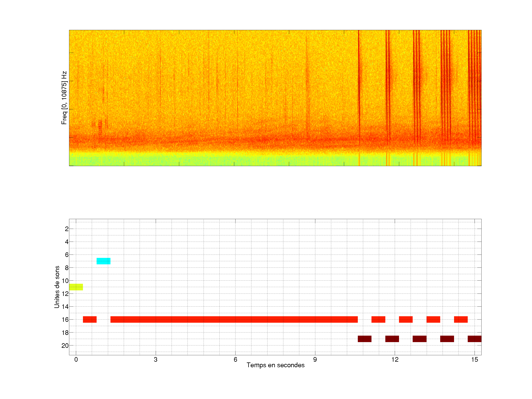
Task: Click the y-axis tick label 2
Action: point(67,229)
